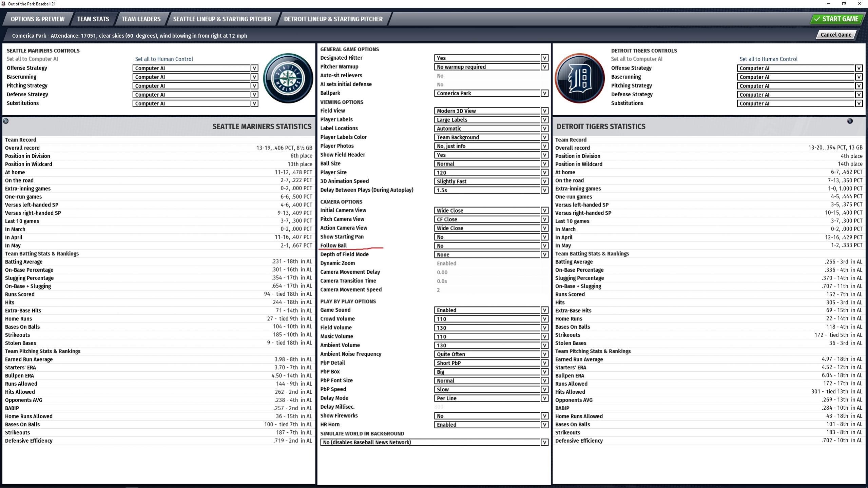Image resolution: width=868 pixels, height=488 pixels.
Task: Click Designated Hitter dropdown arrow
Action: 544,58
